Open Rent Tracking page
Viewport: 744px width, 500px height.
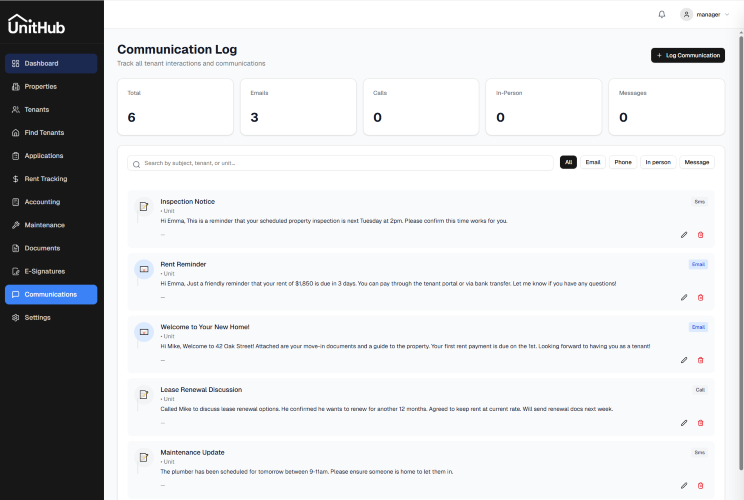point(51,179)
